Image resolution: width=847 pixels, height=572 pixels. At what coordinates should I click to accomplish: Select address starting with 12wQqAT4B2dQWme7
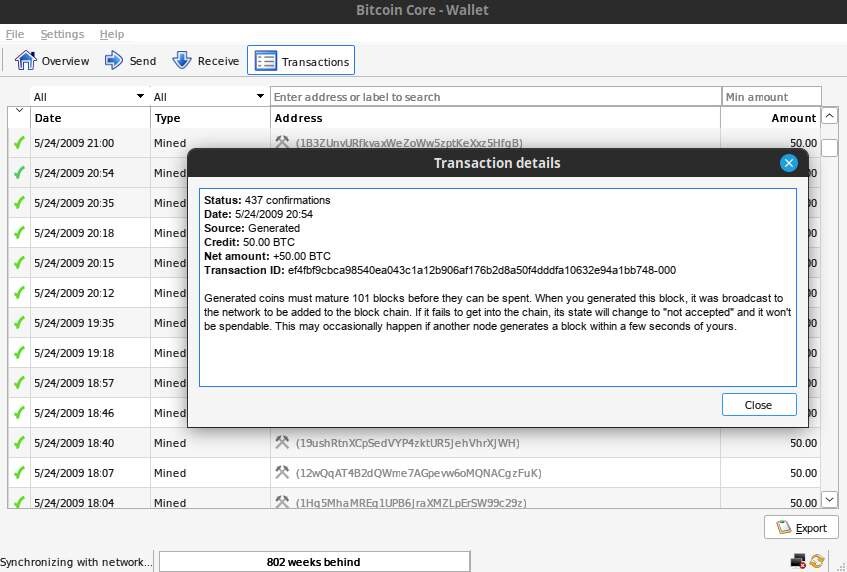point(419,473)
